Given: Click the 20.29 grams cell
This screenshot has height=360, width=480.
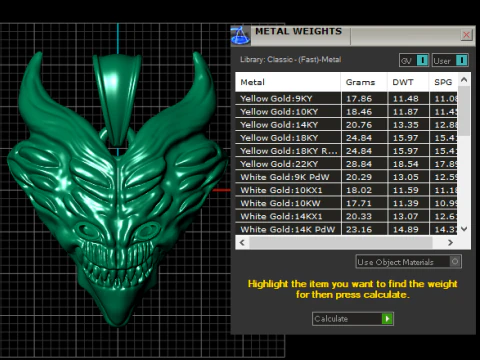Looking at the screenshot, I should pos(364,177).
